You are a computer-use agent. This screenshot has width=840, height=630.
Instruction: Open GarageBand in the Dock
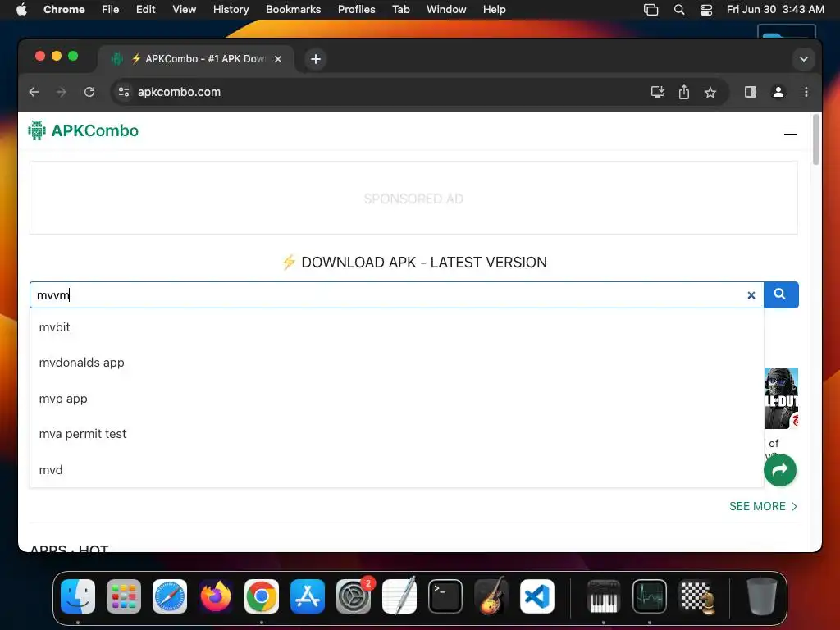pyautogui.click(x=491, y=596)
